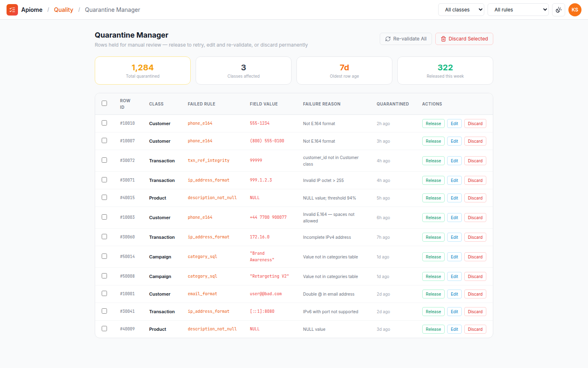Screen dimensions: 588x368
Task: Toggle the theme switcher icon
Action: click(x=559, y=10)
